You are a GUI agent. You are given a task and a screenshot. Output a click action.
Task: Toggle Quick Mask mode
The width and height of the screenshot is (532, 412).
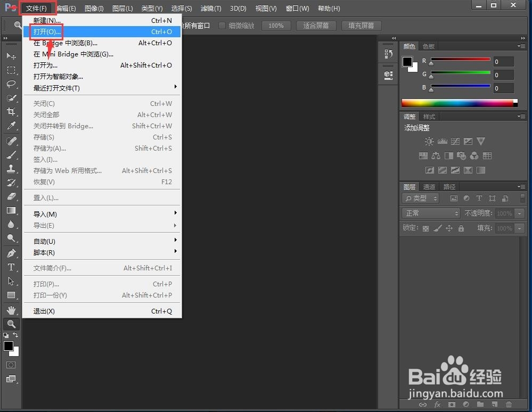tap(11, 365)
